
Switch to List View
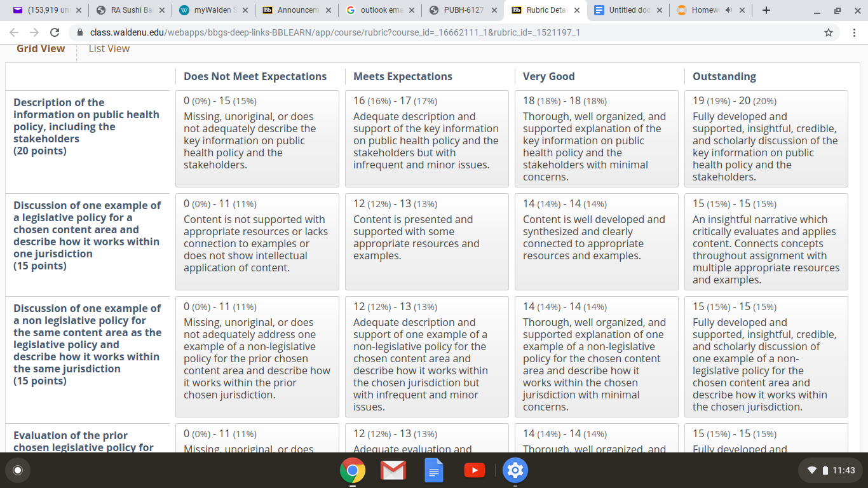point(109,48)
